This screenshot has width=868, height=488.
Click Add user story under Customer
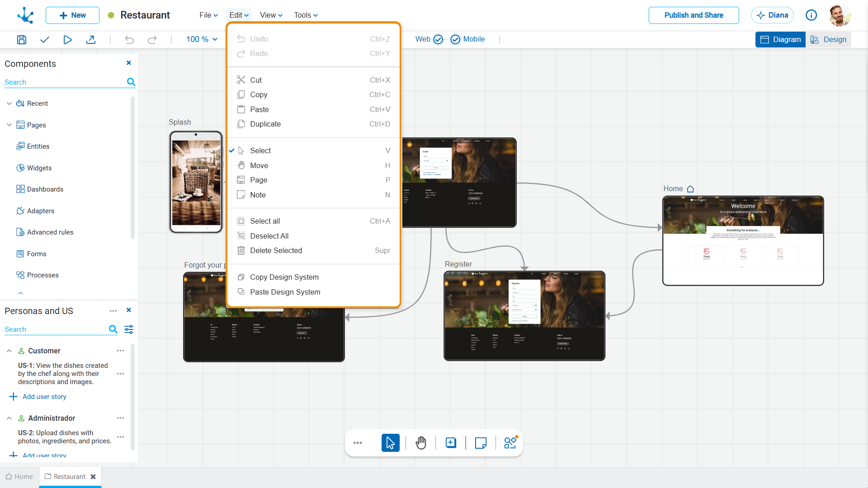click(x=38, y=397)
